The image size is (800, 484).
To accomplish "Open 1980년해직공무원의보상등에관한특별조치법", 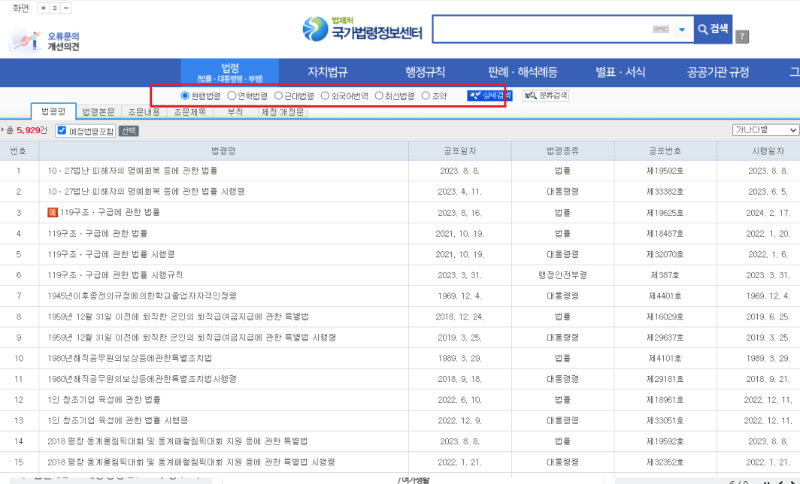I will (130, 358).
